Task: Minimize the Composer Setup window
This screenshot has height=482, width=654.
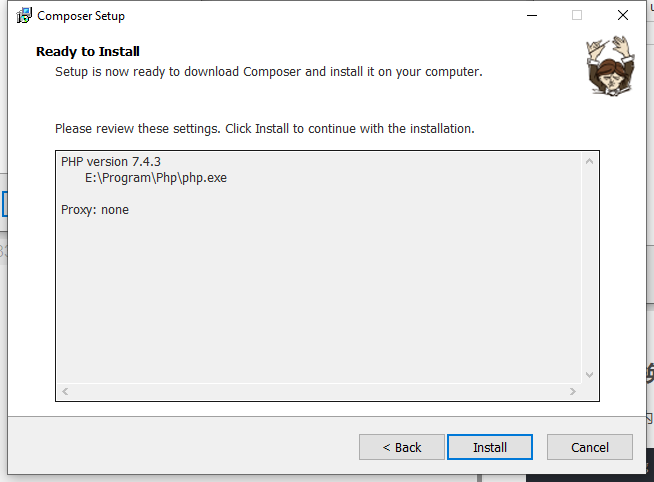Action: 530,16
